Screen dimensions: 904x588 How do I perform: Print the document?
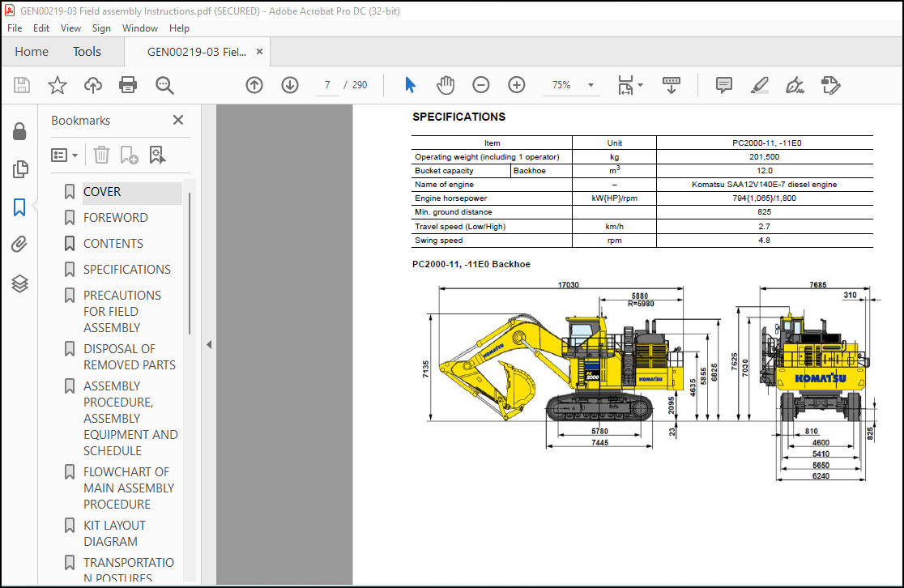(128, 85)
